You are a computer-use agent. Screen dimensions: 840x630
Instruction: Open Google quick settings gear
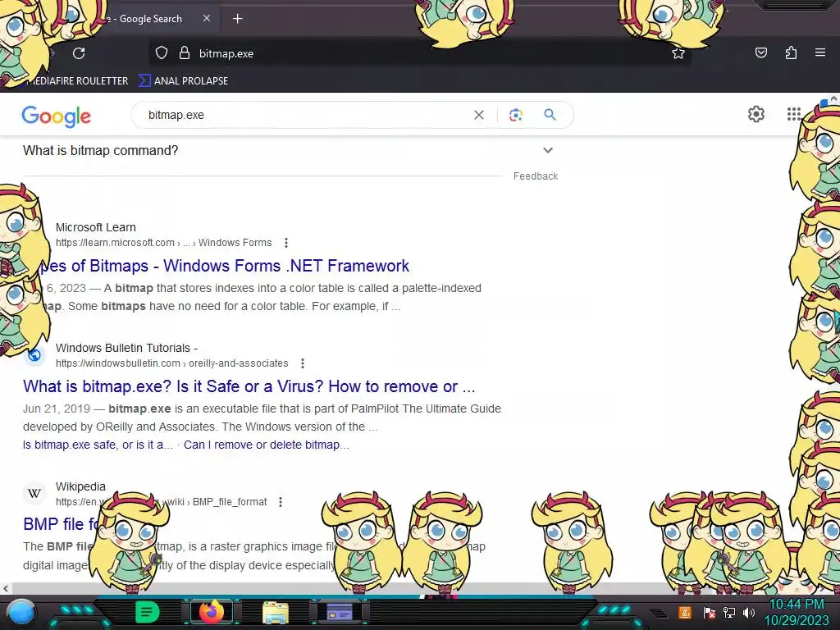tap(756, 114)
